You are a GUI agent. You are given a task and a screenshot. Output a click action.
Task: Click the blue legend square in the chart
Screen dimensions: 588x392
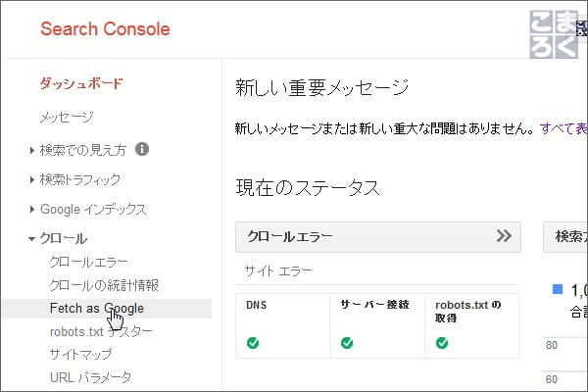[x=558, y=289]
